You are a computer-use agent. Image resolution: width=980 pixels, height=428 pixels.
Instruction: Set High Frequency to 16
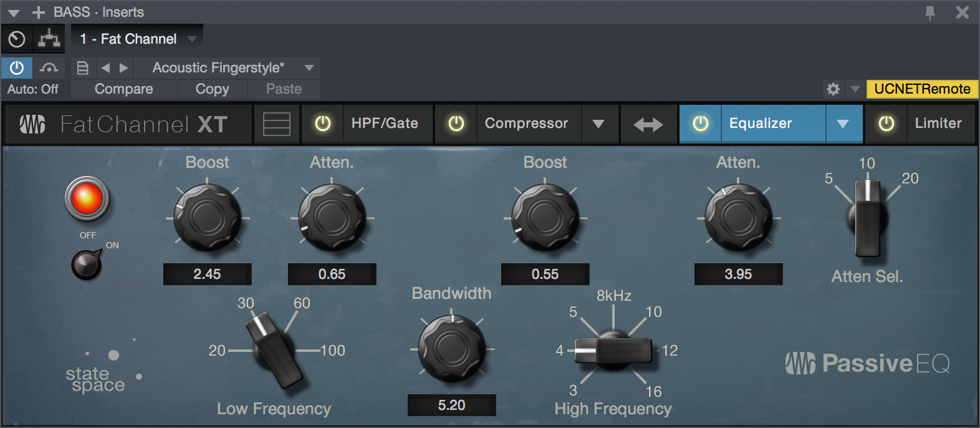coord(653,391)
